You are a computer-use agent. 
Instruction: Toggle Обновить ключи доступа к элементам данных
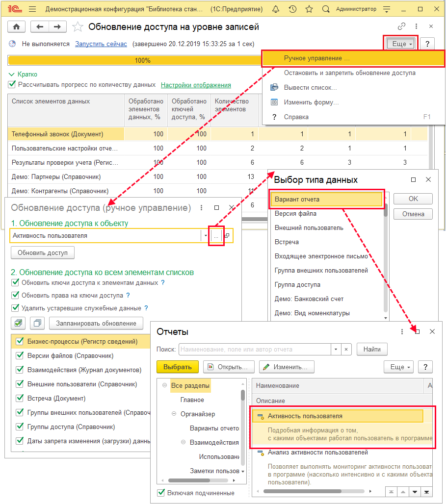coord(15,282)
